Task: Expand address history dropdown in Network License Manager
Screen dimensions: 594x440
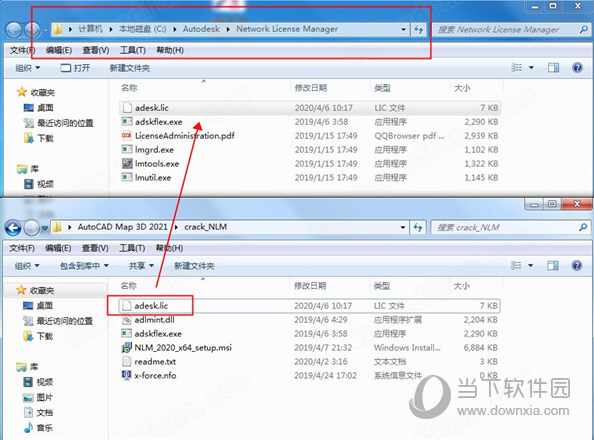Action: tap(403, 29)
